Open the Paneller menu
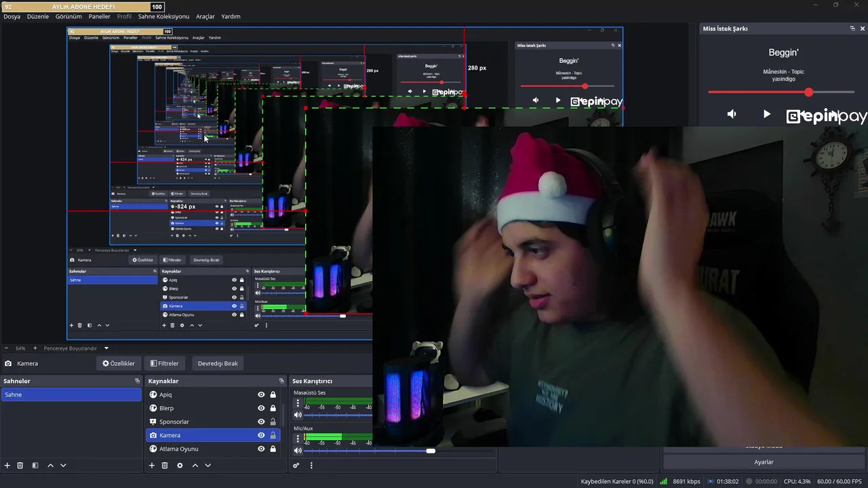 coord(99,16)
